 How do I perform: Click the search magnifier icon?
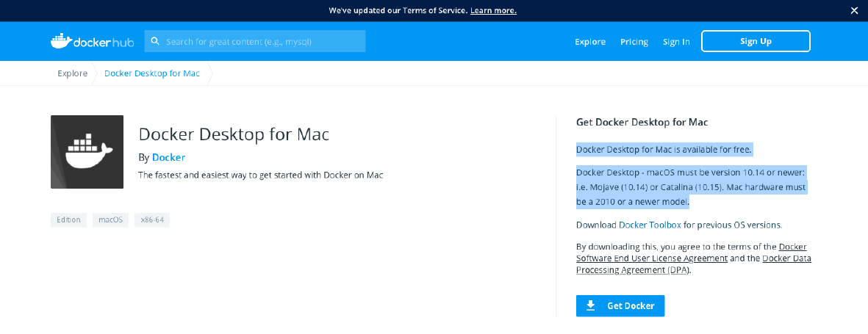(x=155, y=41)
